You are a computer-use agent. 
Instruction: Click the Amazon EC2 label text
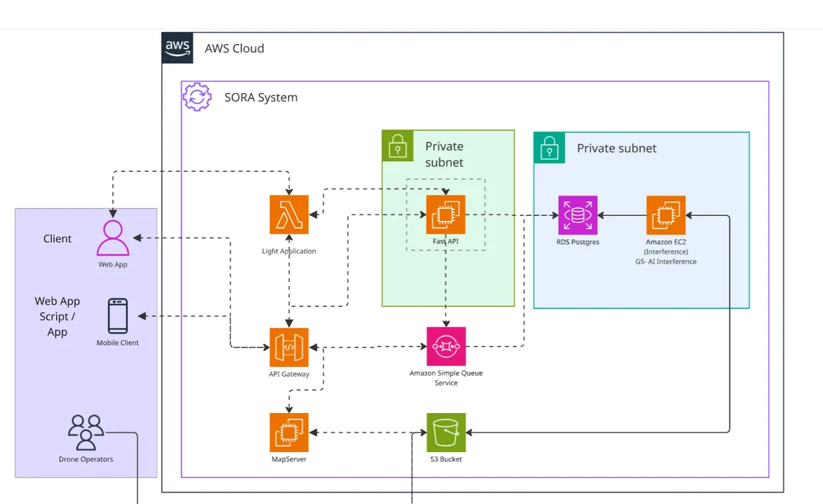tap(666, 242)
